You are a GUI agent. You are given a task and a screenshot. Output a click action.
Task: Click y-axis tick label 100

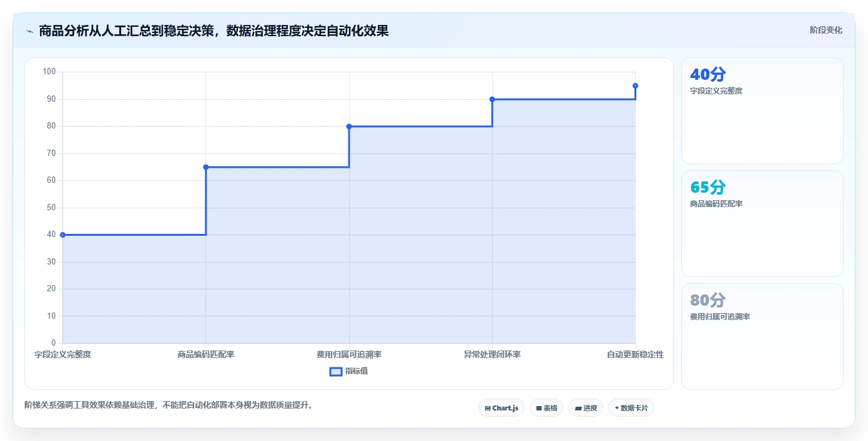49,72
